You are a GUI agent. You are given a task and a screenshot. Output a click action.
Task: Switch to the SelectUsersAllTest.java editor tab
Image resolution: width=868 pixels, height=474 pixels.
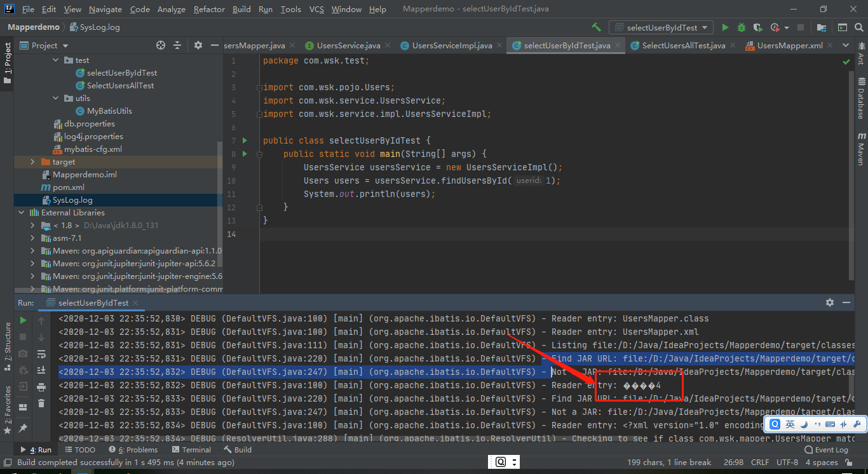pos(683,45)
